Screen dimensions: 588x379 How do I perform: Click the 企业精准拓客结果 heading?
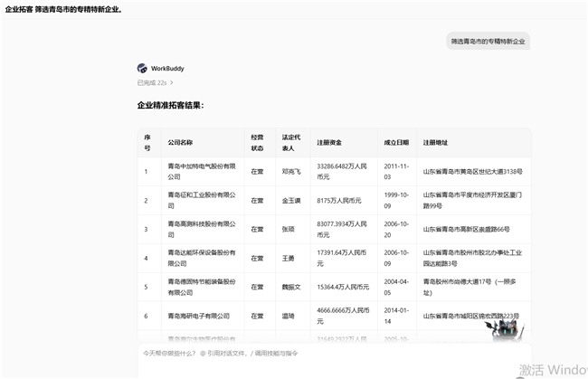(171, 105)
